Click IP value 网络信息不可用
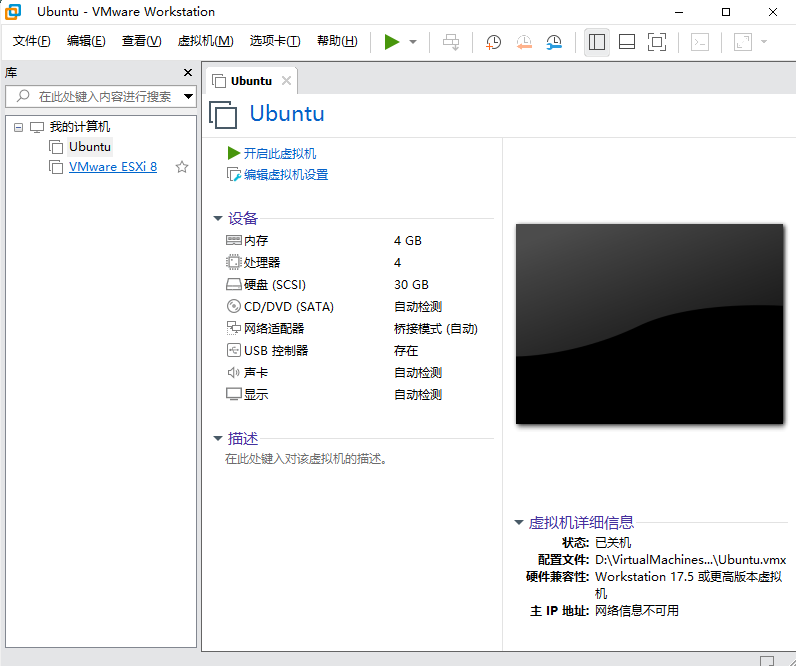Viewport: 796px width, 666px height. [637, 610]
